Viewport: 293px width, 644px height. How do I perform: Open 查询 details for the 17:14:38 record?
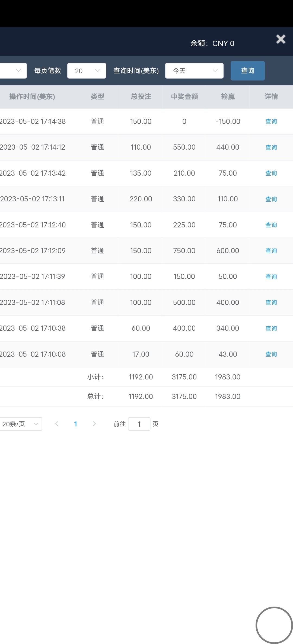(271, 121)
